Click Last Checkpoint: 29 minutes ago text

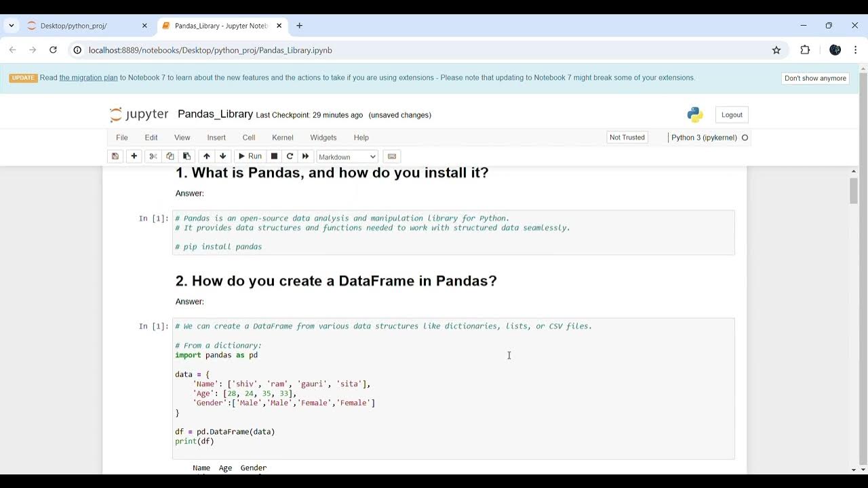point(309,115)
